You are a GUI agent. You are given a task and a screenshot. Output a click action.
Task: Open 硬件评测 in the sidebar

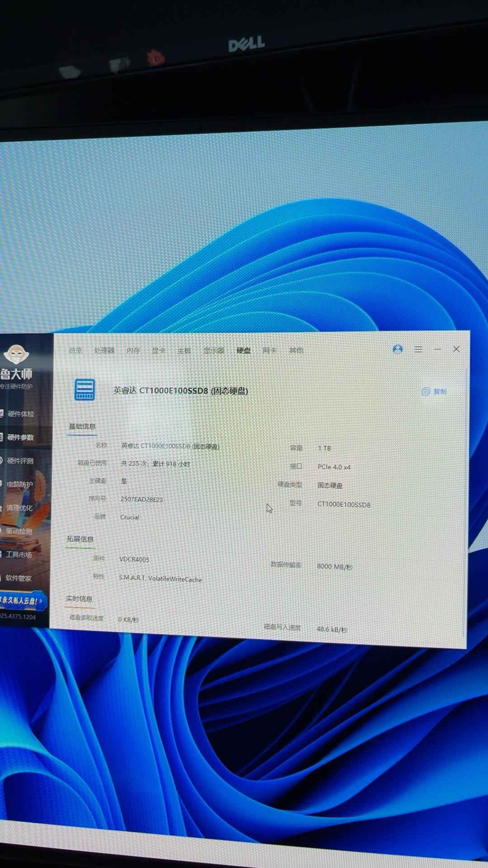click(17, 461)
